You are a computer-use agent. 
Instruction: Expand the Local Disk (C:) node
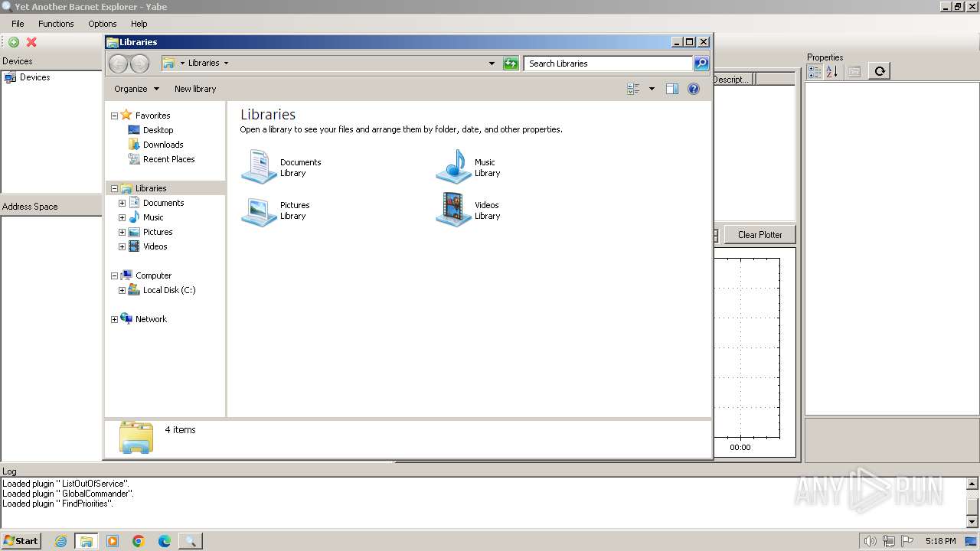[x=122, y=291]
